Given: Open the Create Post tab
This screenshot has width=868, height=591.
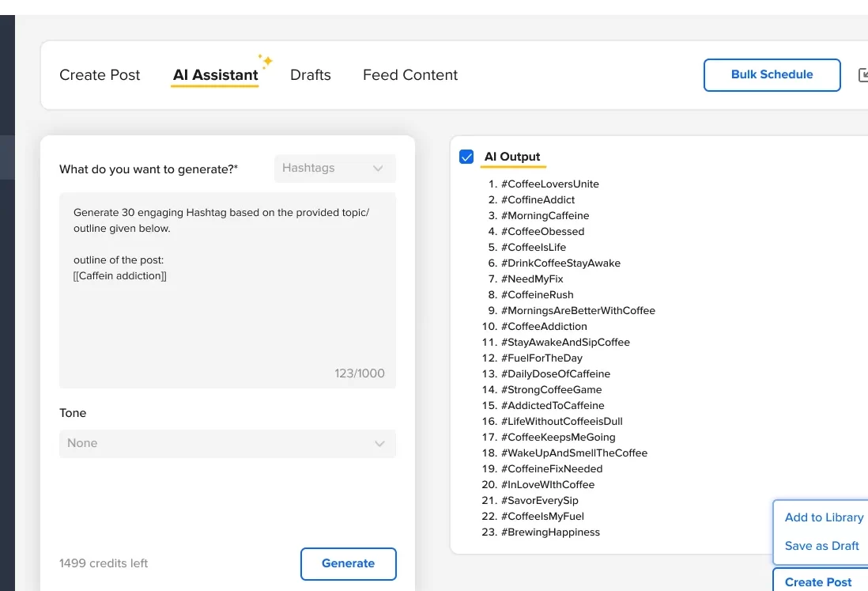Looking at the screenshot, I should 100,75.
